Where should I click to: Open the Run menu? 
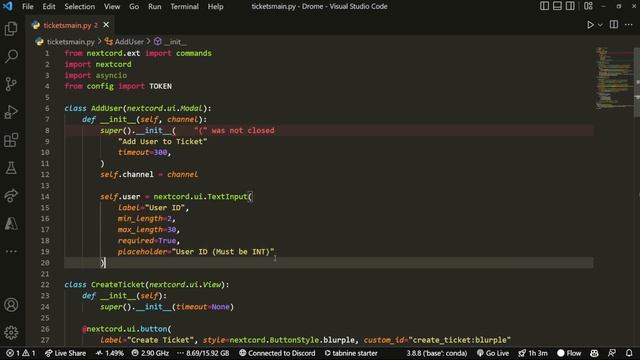pyautogui.click(x=155, y=7)
